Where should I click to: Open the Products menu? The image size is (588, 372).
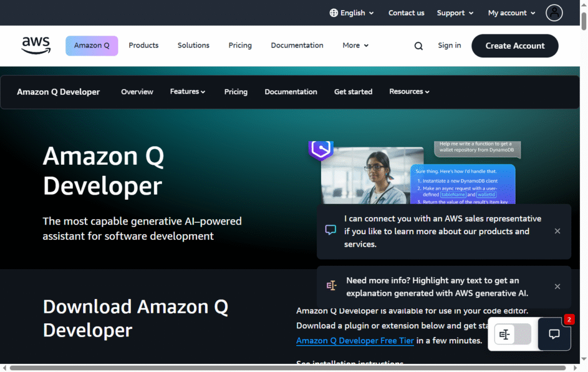(x=144, y=45)
